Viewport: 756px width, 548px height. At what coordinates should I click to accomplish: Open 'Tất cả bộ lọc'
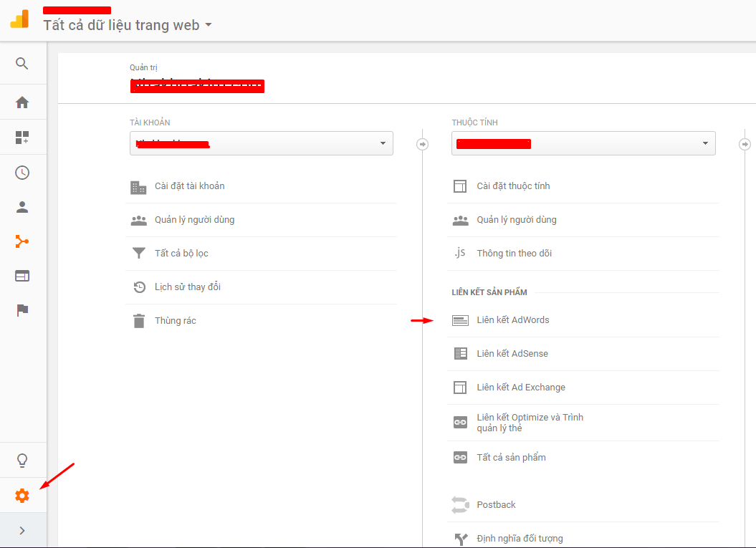click(181, 254)
